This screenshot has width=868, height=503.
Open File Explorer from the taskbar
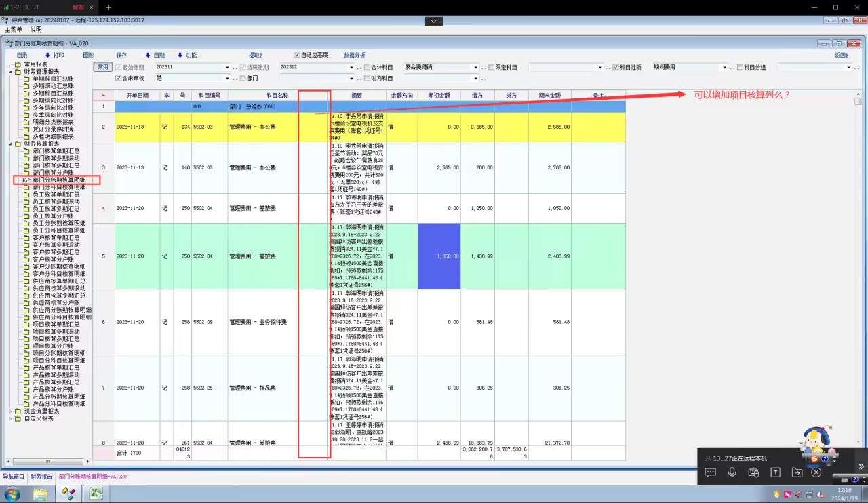[41, 494]
